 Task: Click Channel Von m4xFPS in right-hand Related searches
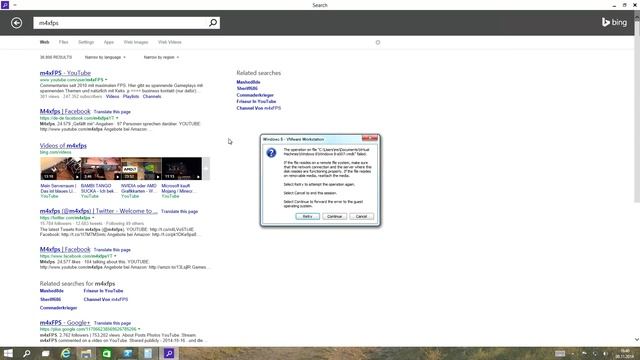tap(259, 108)
